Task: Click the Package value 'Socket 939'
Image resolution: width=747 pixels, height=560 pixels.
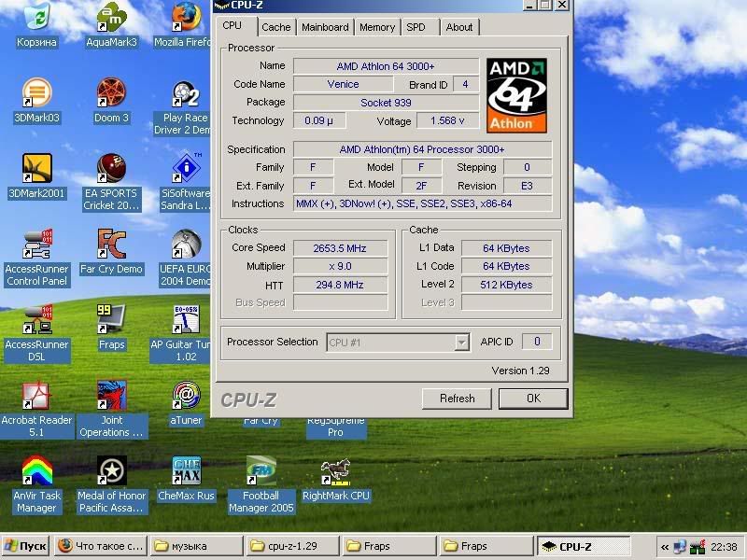Action: point(386,103)
